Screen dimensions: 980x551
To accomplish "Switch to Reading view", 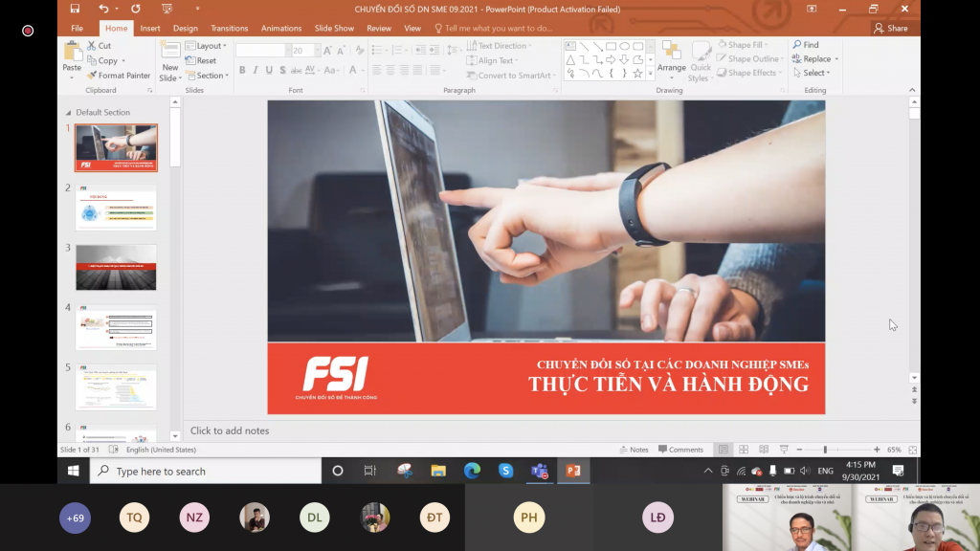I will [764, 450].
